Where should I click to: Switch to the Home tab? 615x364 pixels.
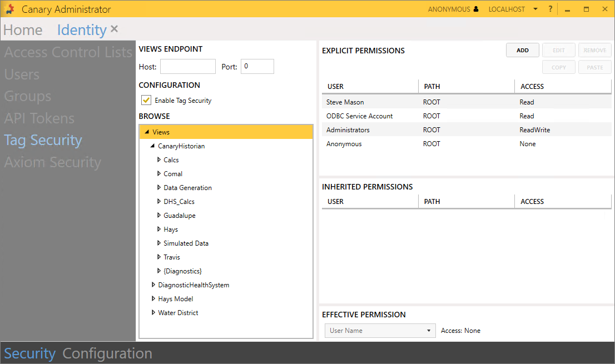coord(23,30)
